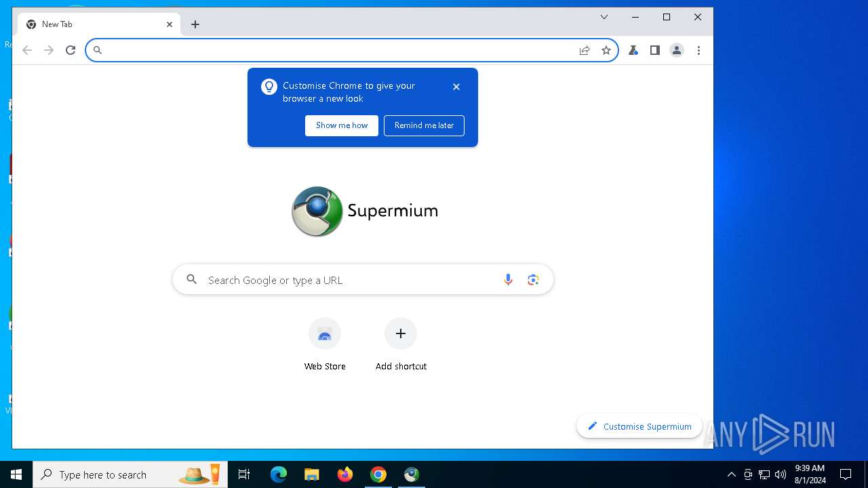Close the New Tab tab
Viewport: 868px width, 488px height.
point(170,24)
